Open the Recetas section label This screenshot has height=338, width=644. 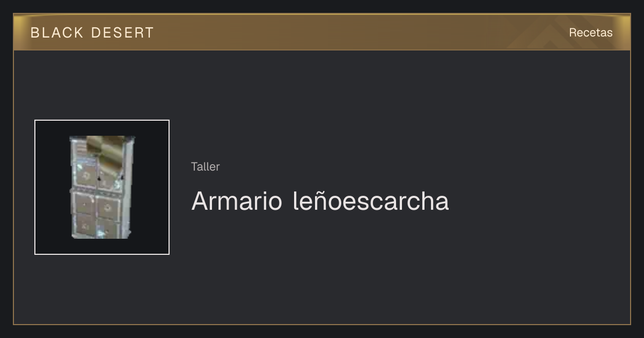pos(590,33)
